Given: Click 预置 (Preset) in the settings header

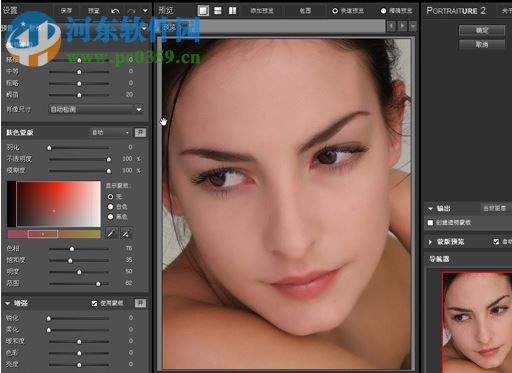Looking at the screenshot, I should click(94, 11).
